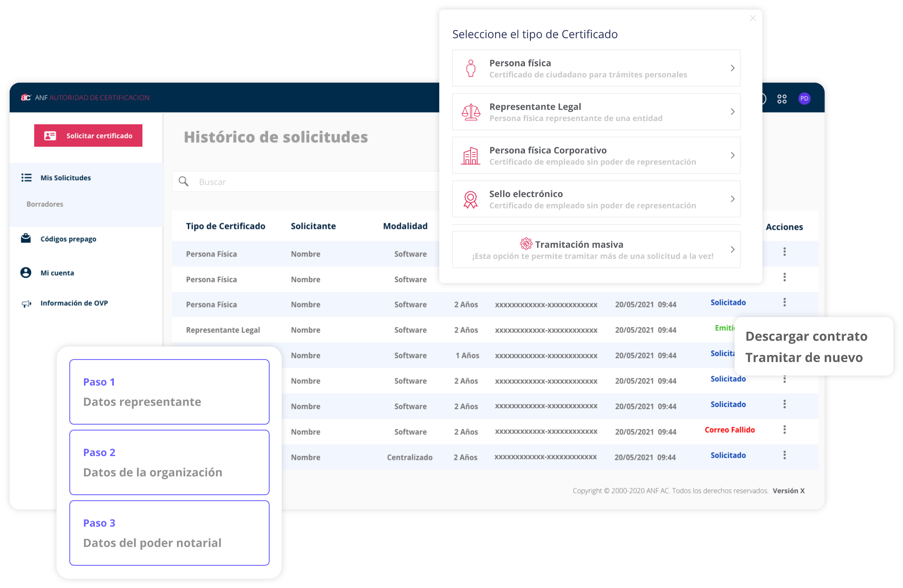Screen dimensions: 903x588
Task: Open the PD user avatar menu
Action: click(804, 99)
